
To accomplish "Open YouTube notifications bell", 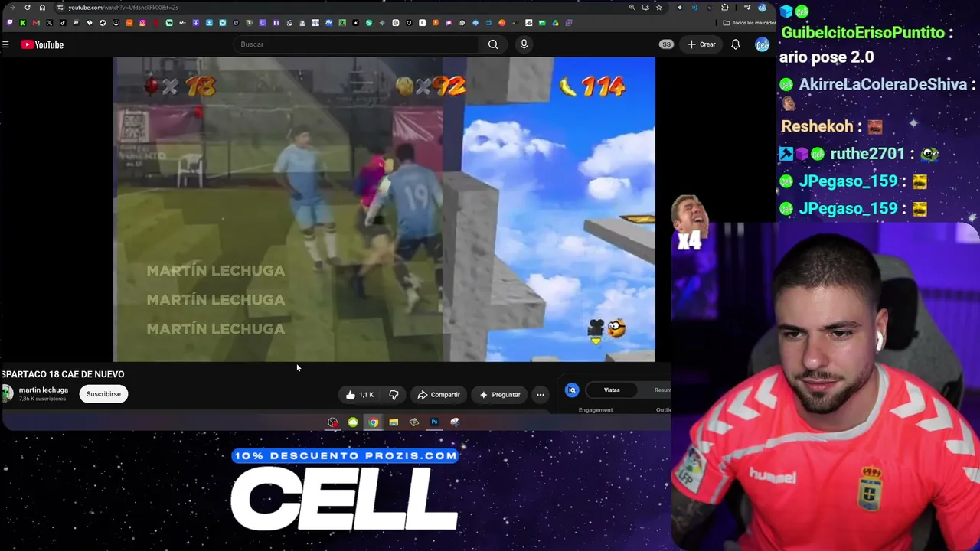I will pyautogui.click(x=736, y=44).
